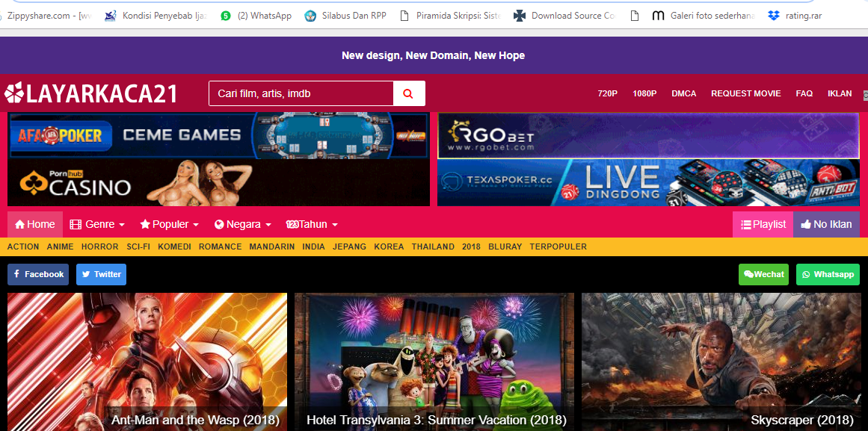
Task: Click the New design, New Domain announcement
Action: pos(434,55)
